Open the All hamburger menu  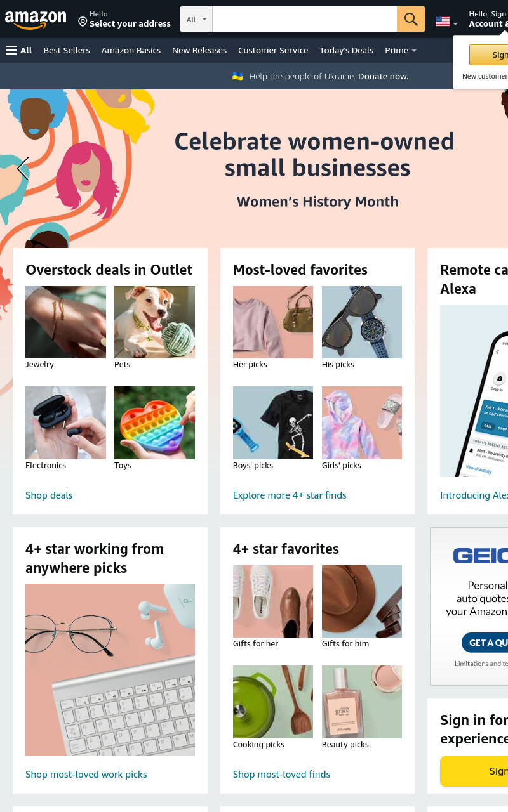pyautogui.click(x=19, y=50)
